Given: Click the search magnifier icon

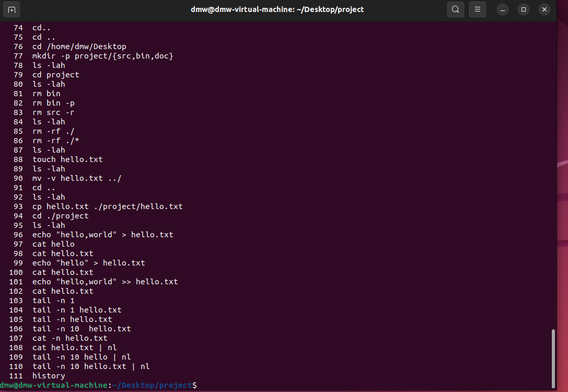Looking at the screenshot, I should click(456, 9).
